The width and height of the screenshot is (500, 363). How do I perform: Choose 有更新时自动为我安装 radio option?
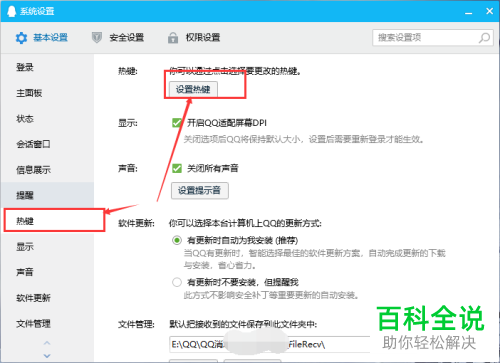point(177,240)
